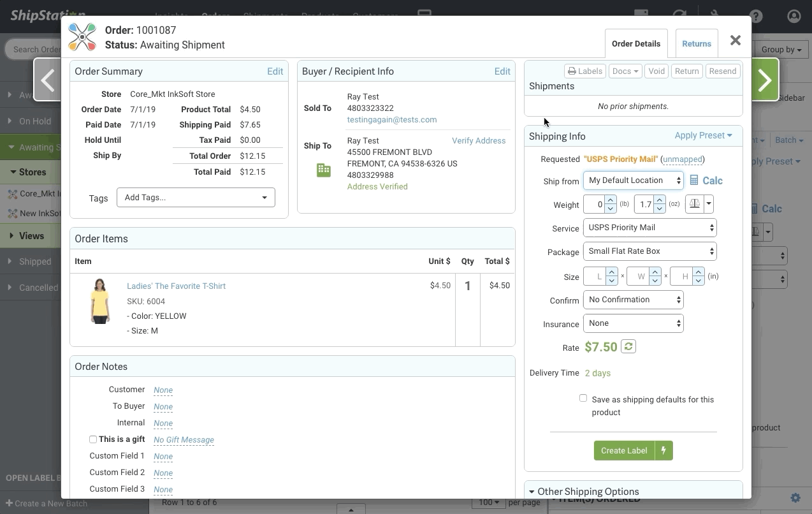The image size is (812, 514).
Task: Open the Service dropdown showing USPS Priority Mail
Action: 649,227
